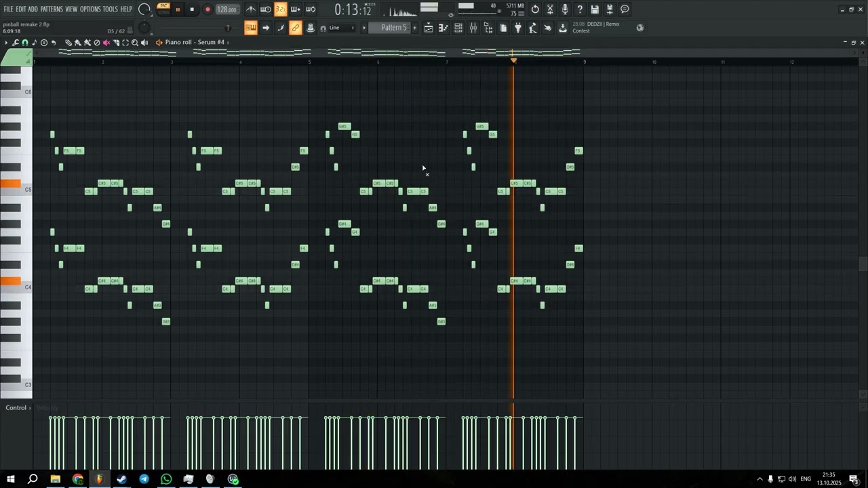This screenshot has width=868, height=488.
Task: Open the tempo 128.000 field
Action: 227,9
